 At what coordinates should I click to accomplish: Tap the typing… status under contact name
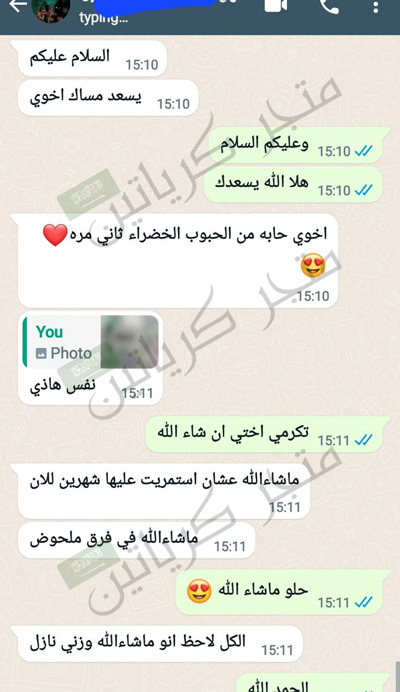103,18
